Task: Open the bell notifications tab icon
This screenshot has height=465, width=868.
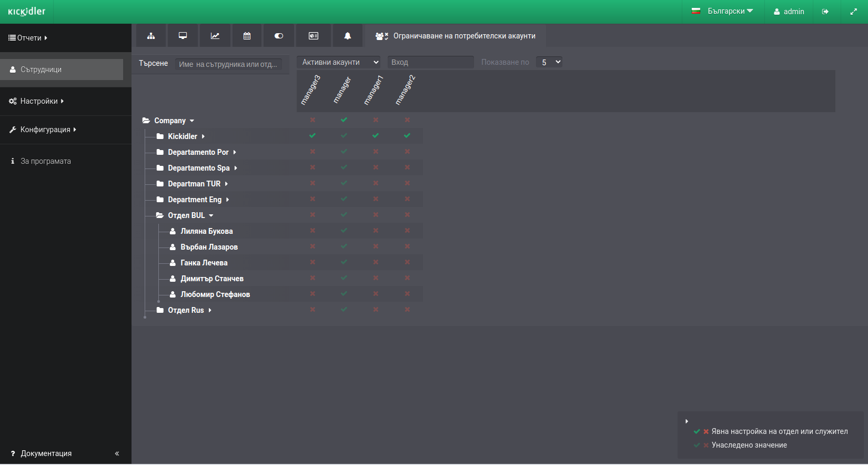Action: (x=348, y=36)
